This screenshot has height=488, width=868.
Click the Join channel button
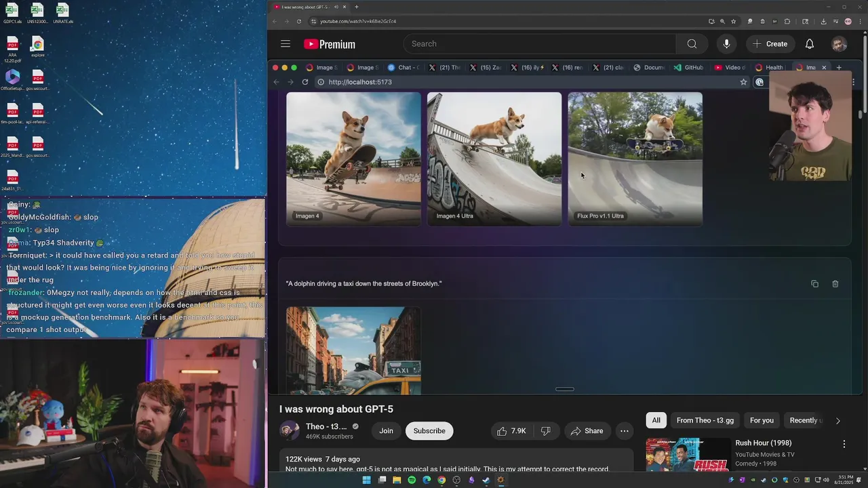coord(387,431)
